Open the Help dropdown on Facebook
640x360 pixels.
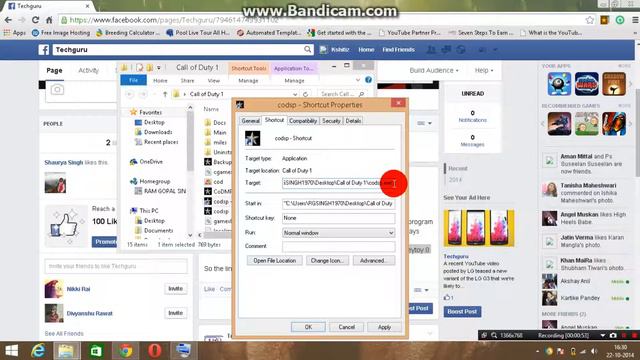[484, 70]
